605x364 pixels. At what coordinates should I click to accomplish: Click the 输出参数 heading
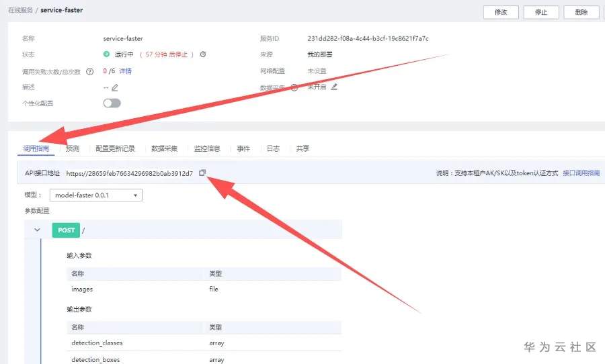79,309
